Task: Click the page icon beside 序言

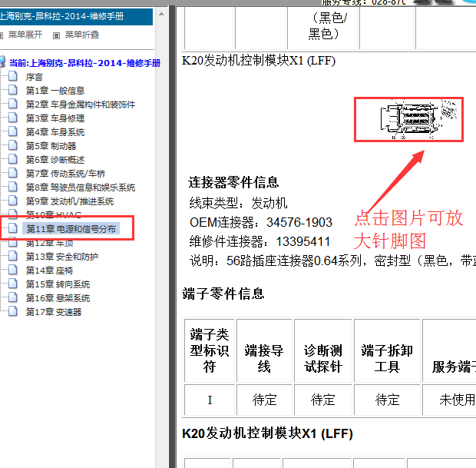Action: (x=13, y=76)
